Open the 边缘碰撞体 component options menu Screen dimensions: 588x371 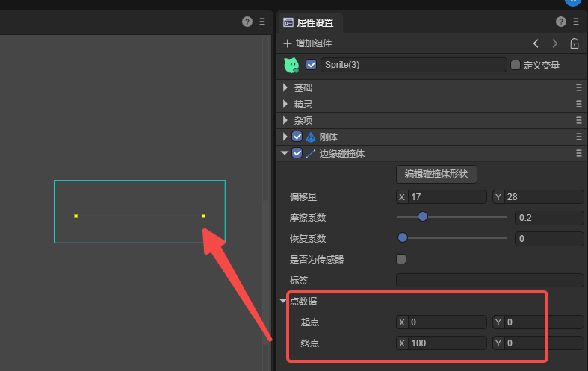578,153
